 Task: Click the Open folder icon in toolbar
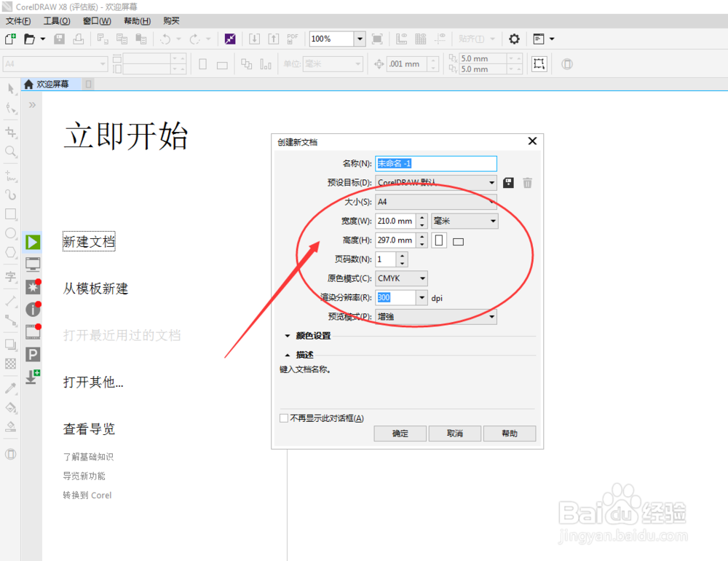[x=29, y=39]
